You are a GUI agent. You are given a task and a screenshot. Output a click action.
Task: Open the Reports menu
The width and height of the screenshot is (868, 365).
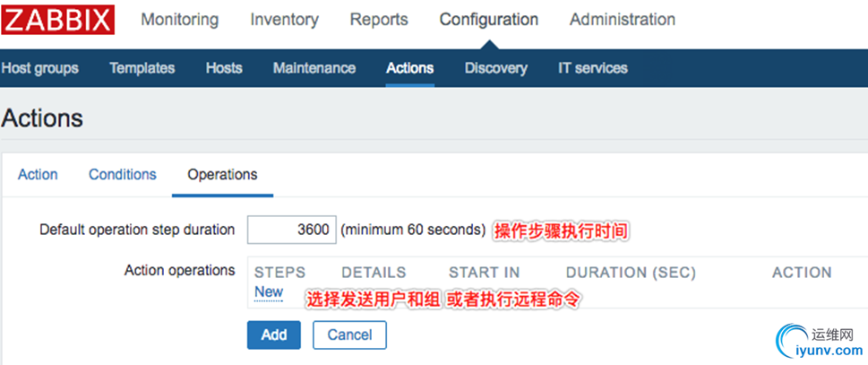point(378,20)
